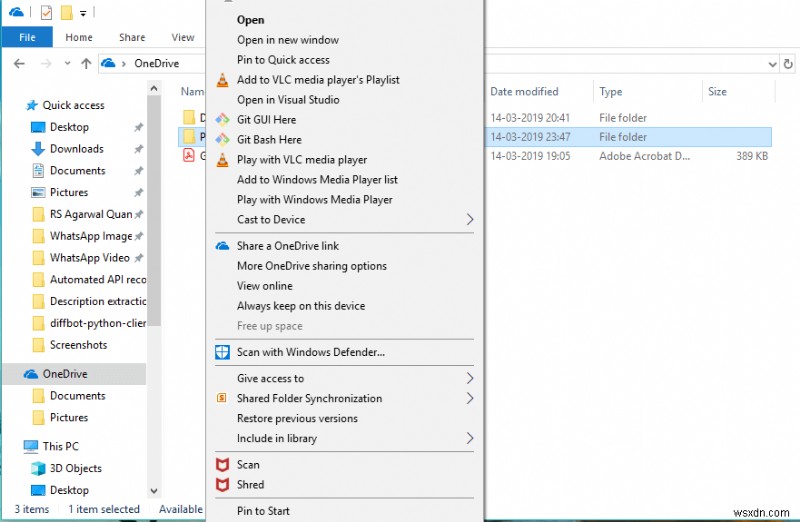
Task: Switch to the Share ribbon tab
Action: point(132,37)
